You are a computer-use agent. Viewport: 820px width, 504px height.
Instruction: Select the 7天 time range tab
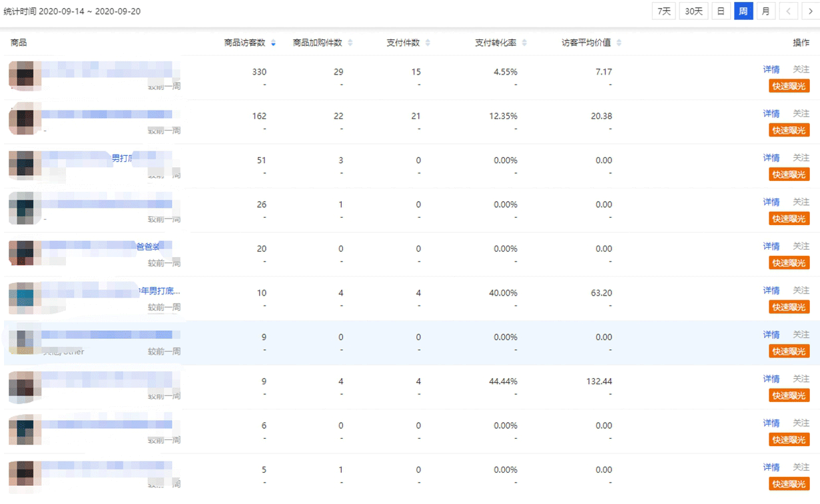(x=663, y=11)
